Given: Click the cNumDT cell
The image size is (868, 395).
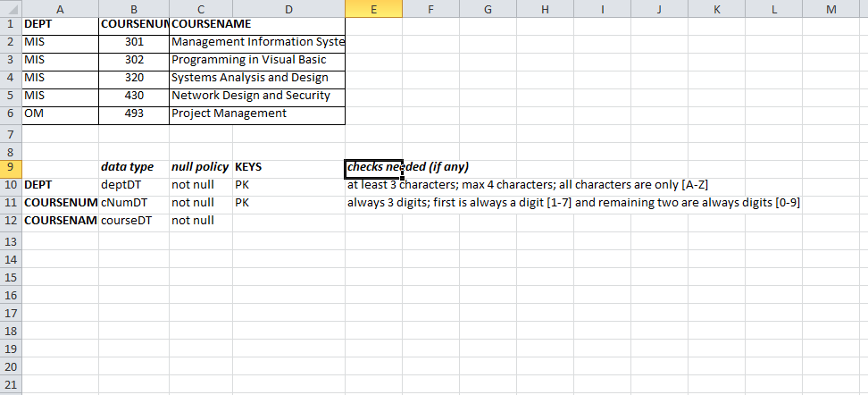Looking at the screenshot, I should (x=135, y=203).
